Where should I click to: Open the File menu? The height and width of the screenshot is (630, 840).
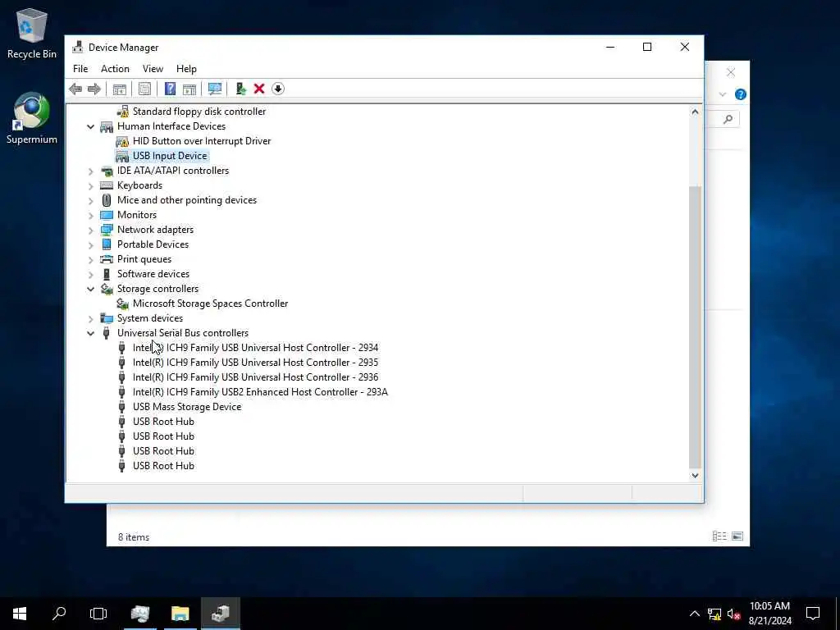point(80,69)
